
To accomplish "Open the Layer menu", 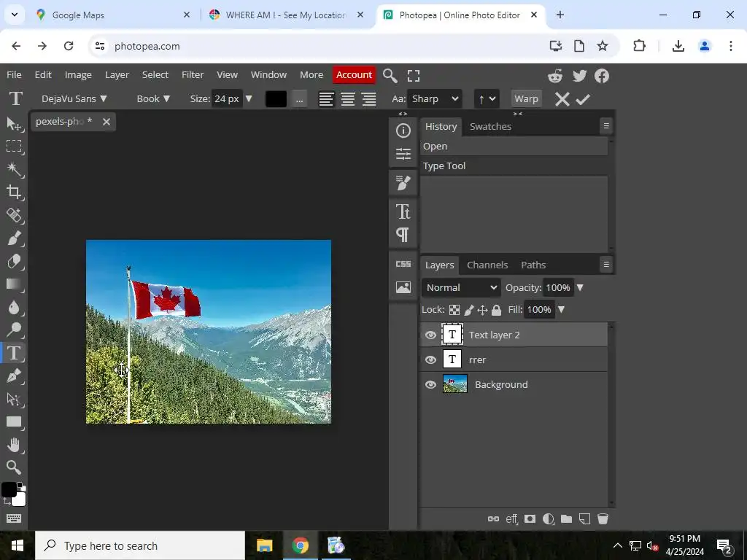I will coord(117,75).
